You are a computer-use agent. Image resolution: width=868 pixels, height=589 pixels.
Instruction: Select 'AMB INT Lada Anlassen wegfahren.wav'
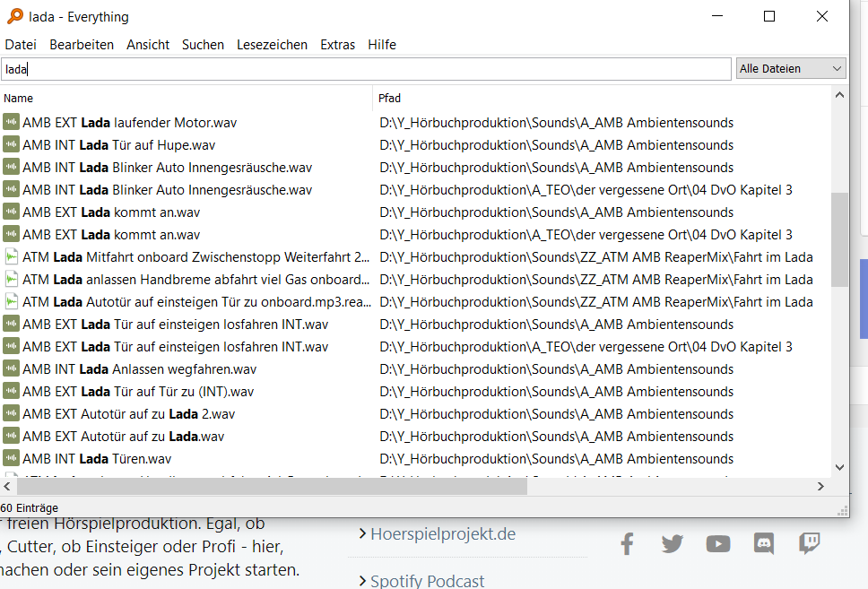click(x=140, y=369)
